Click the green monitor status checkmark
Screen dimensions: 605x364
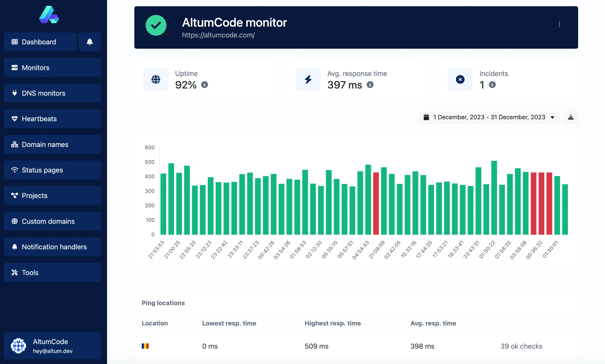click(x=156, y=25)
